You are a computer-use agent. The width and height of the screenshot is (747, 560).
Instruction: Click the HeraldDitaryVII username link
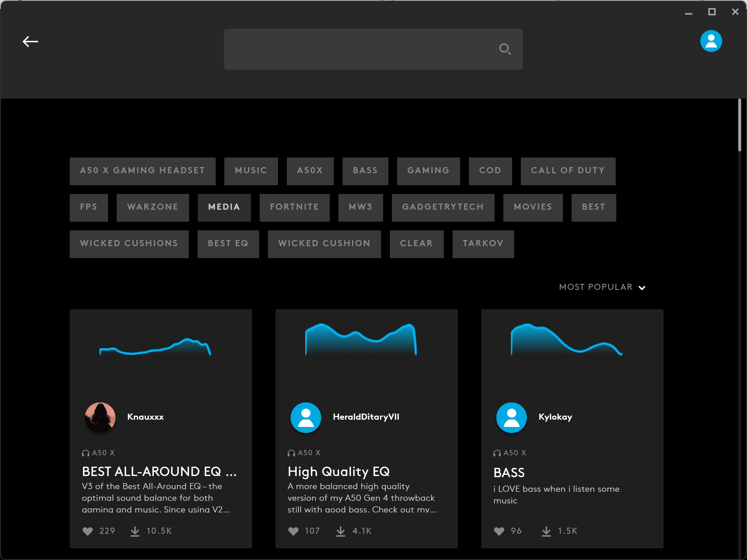pyautogui.click(x=366, y=417)
